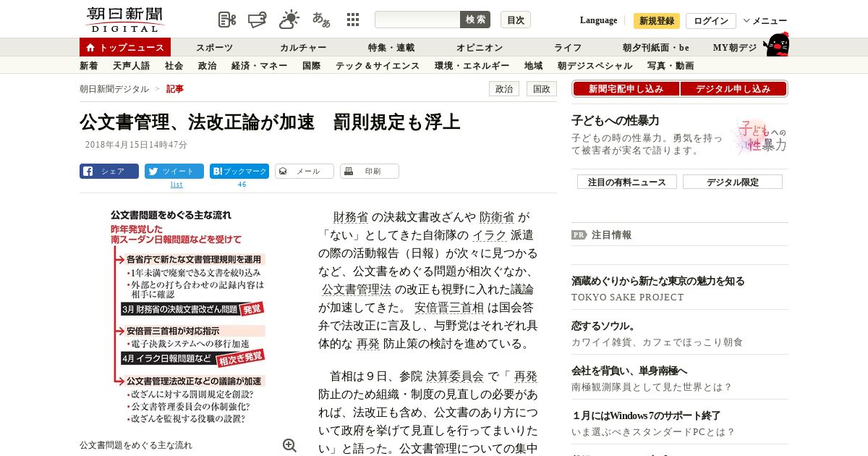Click the search text field

pyautogui.click(x=417, y=20)
